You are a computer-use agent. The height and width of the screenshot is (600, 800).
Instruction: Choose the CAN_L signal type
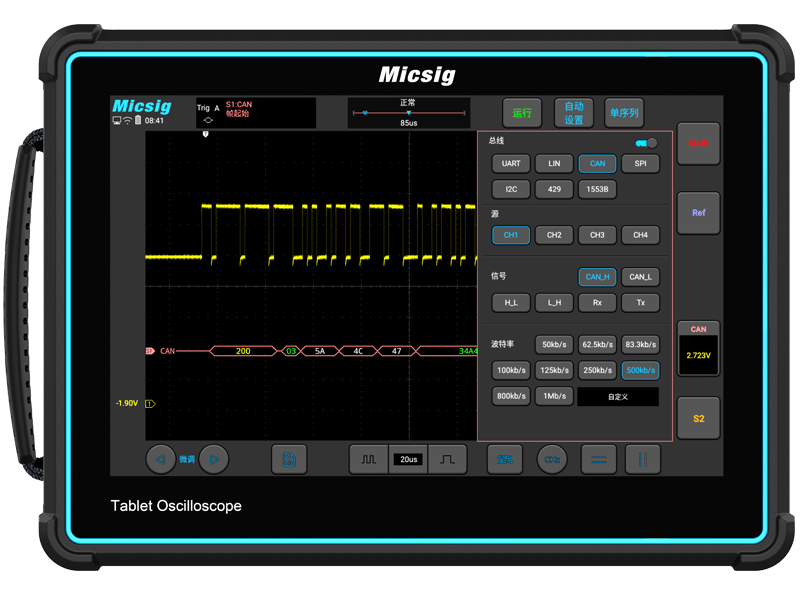pos(640,277)
